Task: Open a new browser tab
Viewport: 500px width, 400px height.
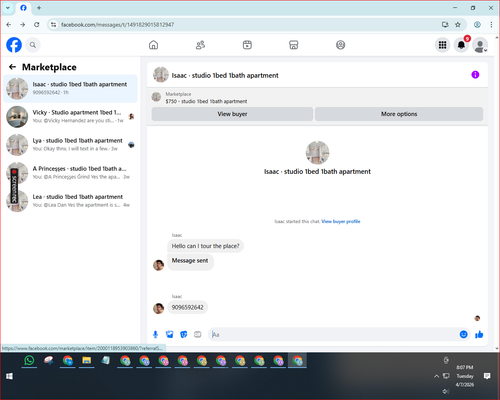Action: pos(39,8)
